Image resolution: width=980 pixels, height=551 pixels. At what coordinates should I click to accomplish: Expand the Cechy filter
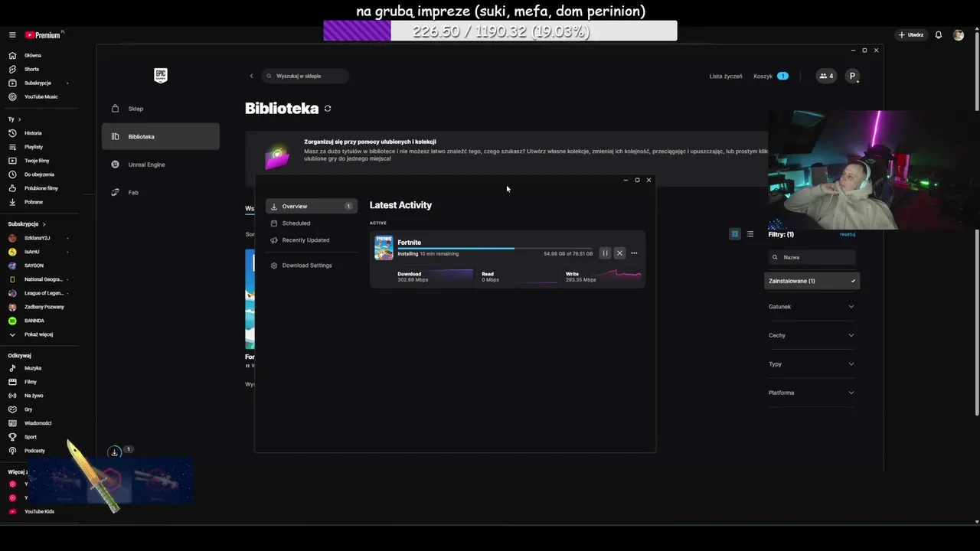[x=812, y=335]
